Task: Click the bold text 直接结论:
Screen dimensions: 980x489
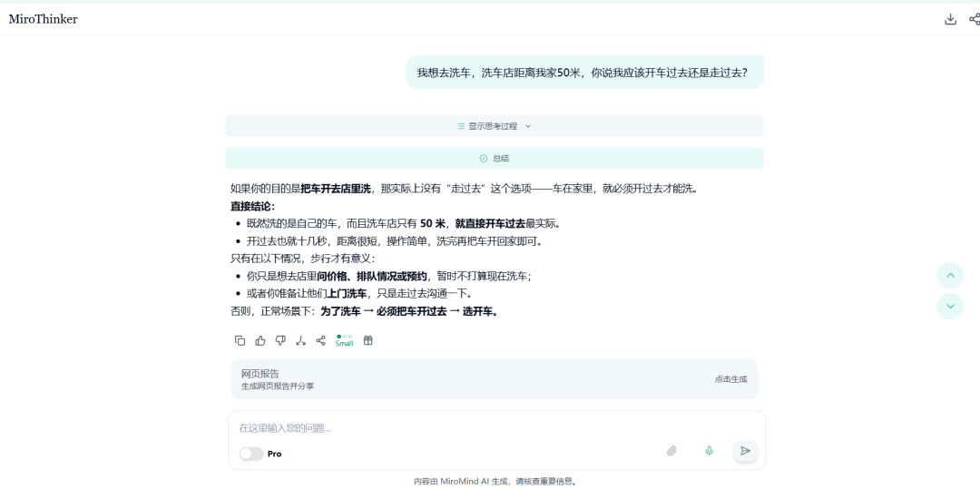Action: (x=252, y=206)
